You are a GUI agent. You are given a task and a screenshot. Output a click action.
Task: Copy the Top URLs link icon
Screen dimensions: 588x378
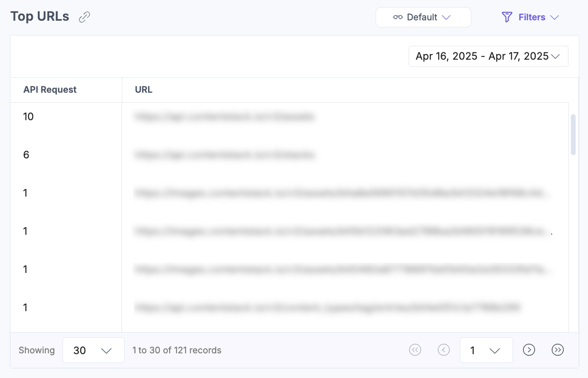click(x=84, y=17)
